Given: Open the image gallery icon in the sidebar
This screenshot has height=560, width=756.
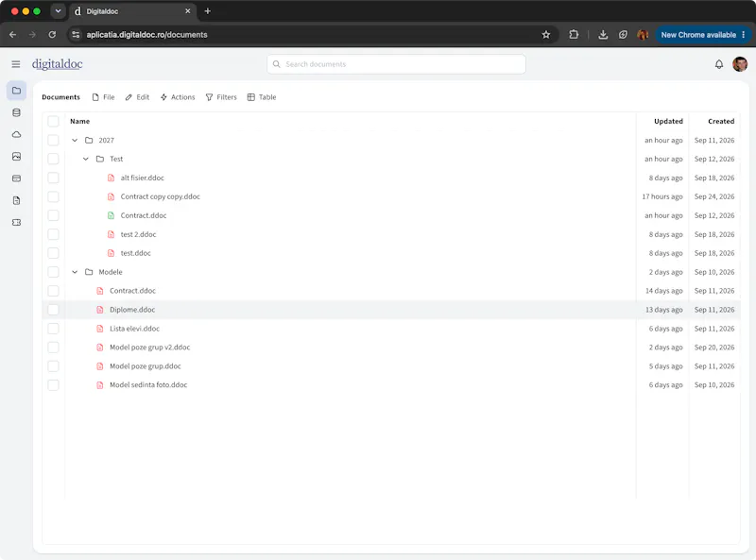Looking at the screenshot, I should point(16,157).
